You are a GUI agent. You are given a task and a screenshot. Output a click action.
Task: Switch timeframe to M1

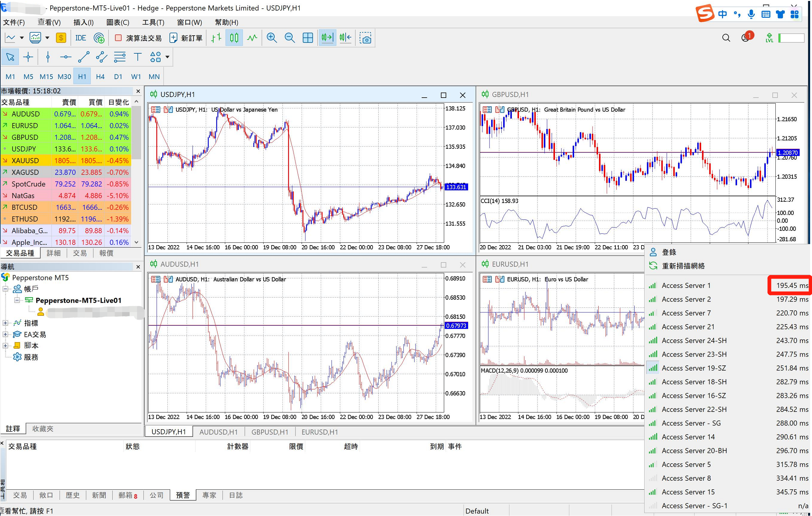click(10, 77)
